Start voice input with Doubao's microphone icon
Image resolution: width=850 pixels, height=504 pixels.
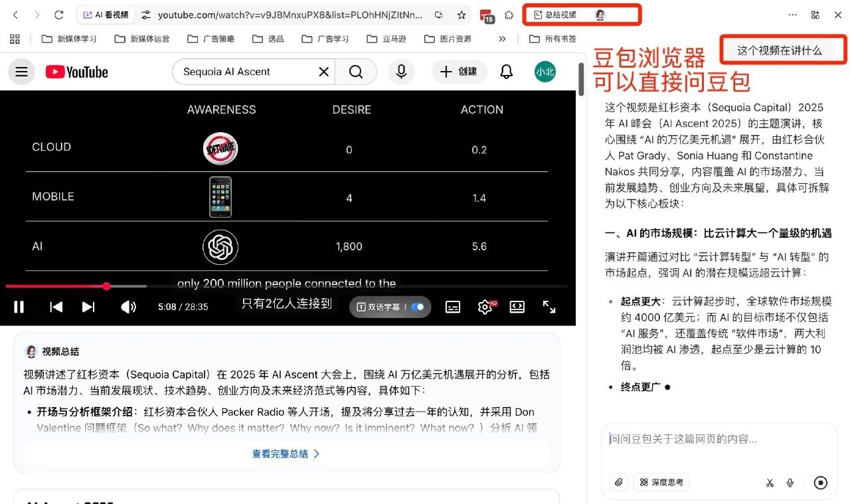pos(790,482)
